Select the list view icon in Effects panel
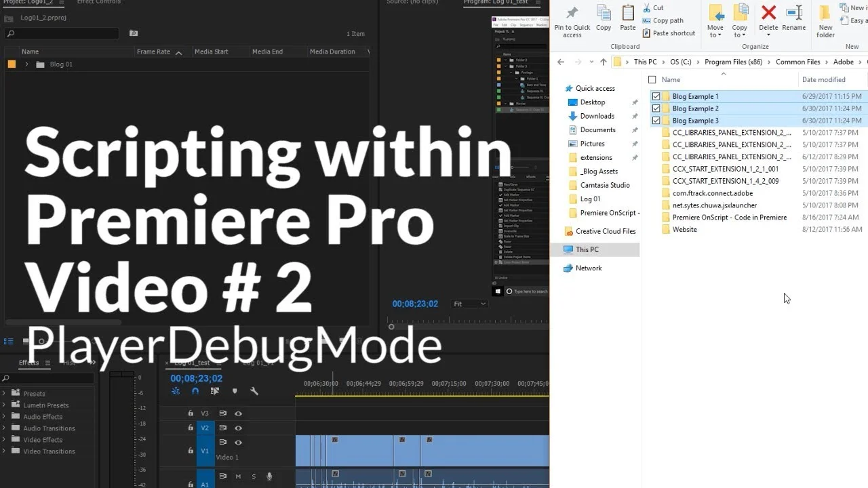868x488 pixels. 10,341
